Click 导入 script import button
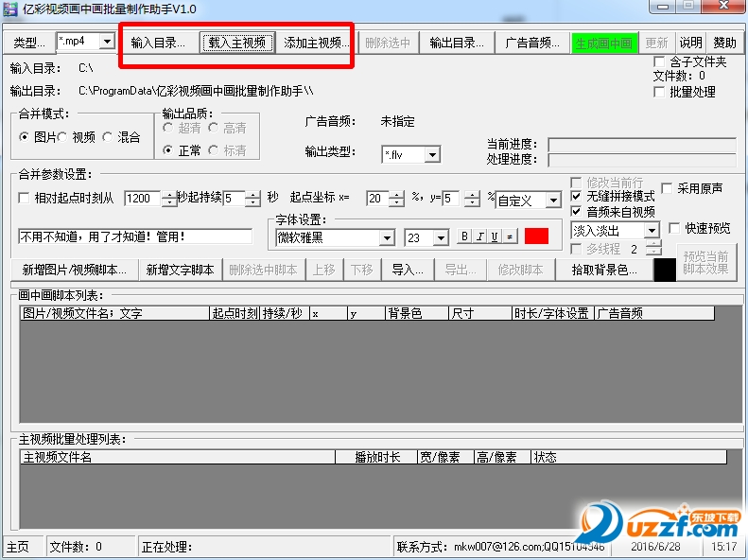The image size is (748, 560). [408, 270]
